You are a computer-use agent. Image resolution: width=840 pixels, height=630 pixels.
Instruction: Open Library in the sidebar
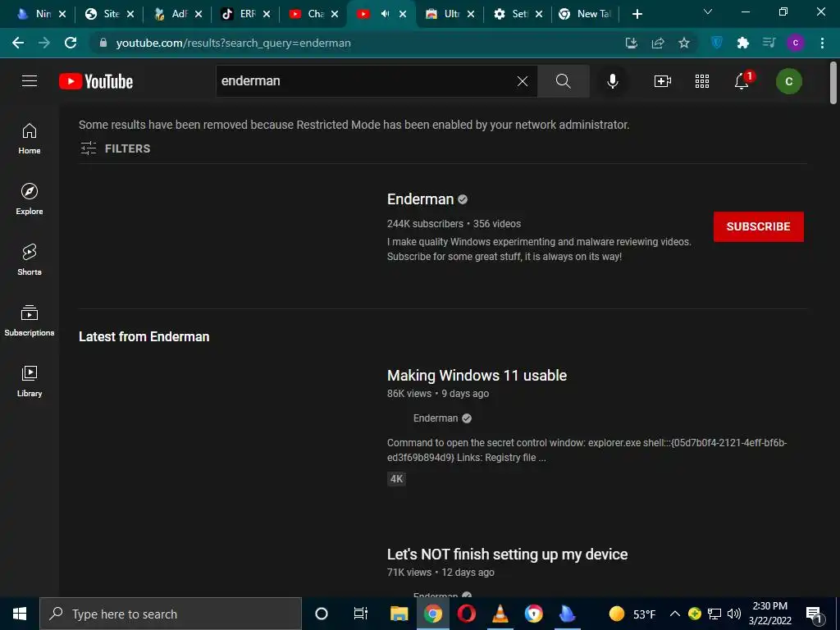(x=30, y=381)
